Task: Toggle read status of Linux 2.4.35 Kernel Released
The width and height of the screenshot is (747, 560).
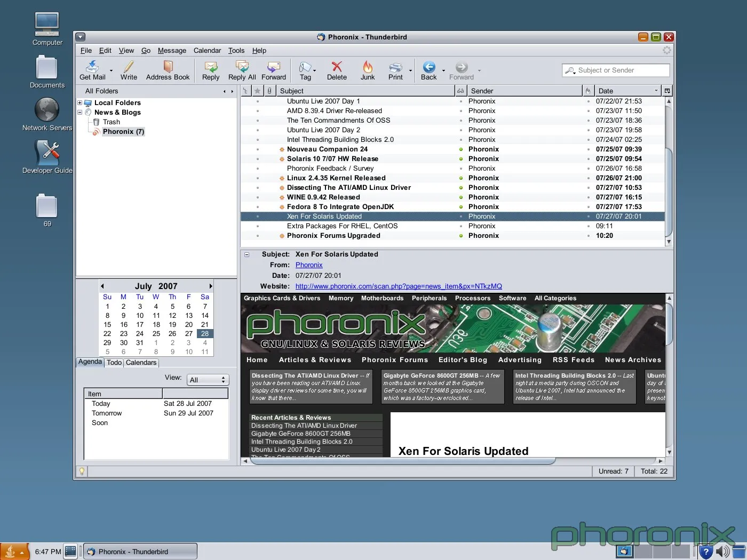Action: tap(461, 178)
